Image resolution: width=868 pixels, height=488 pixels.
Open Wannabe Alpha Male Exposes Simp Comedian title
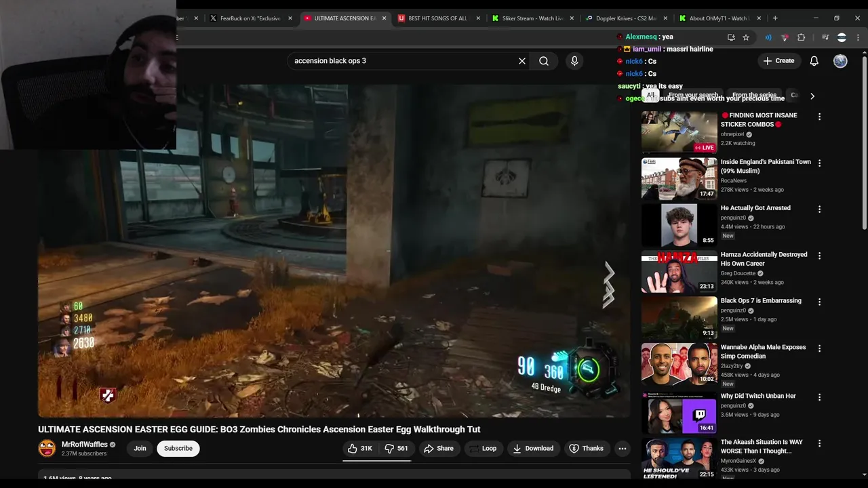coord(763,351)
